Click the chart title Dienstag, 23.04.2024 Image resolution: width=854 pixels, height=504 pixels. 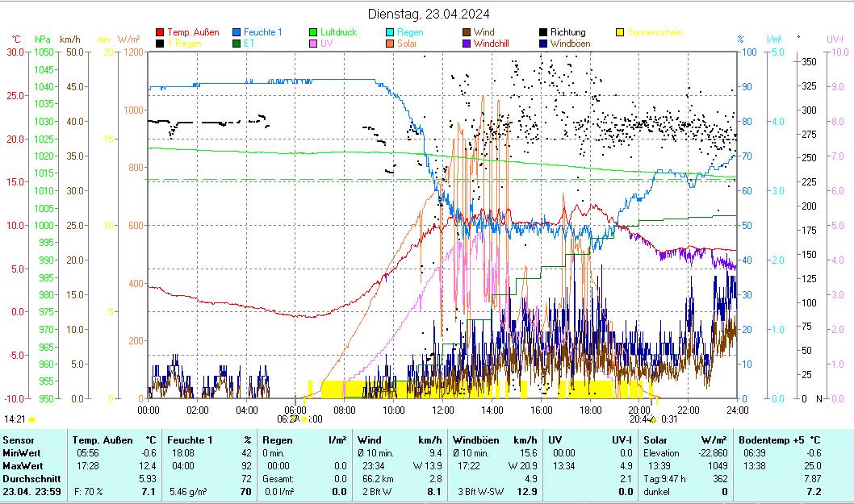click(x=428, y=14)
